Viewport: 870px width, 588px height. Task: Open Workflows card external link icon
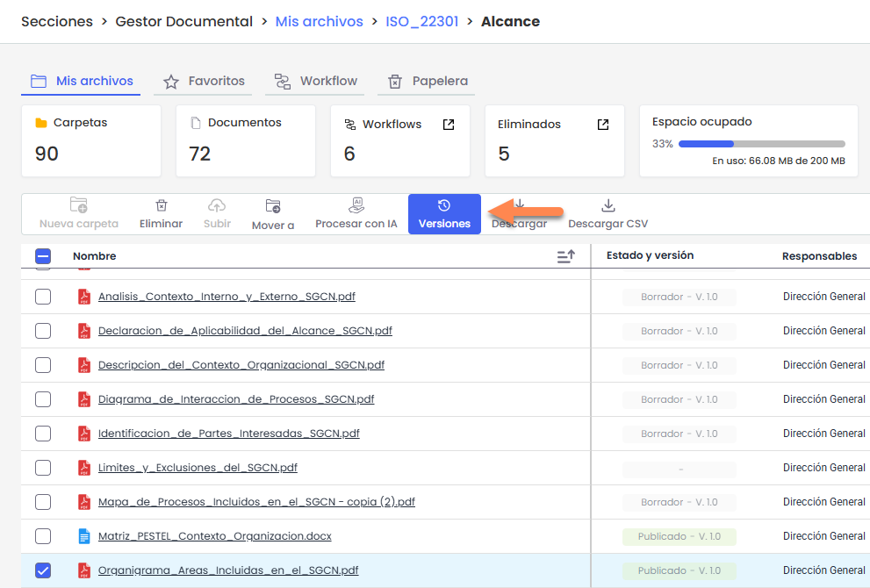pyautogui.click(x=449, y=125)
